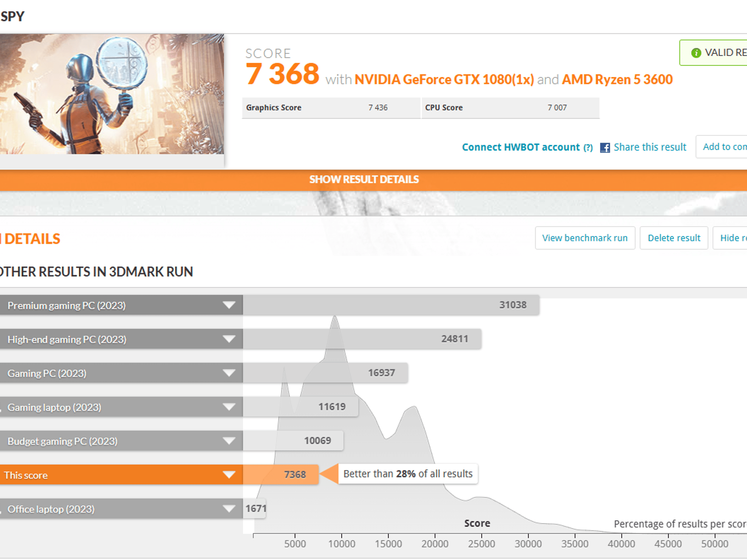The height and width of the screenshot is (560, 747).
Task: Open View benchmark run
Action: click(x=585, y=238)
